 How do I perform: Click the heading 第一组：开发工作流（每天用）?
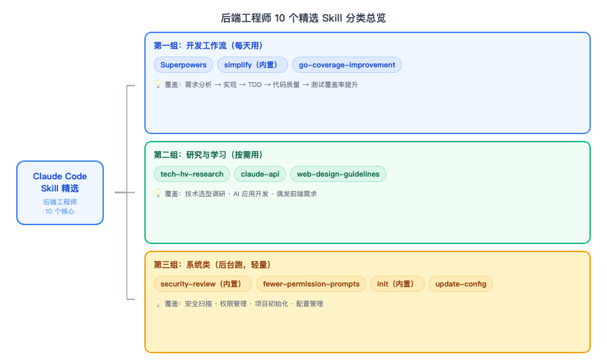[x=209, y=46]
